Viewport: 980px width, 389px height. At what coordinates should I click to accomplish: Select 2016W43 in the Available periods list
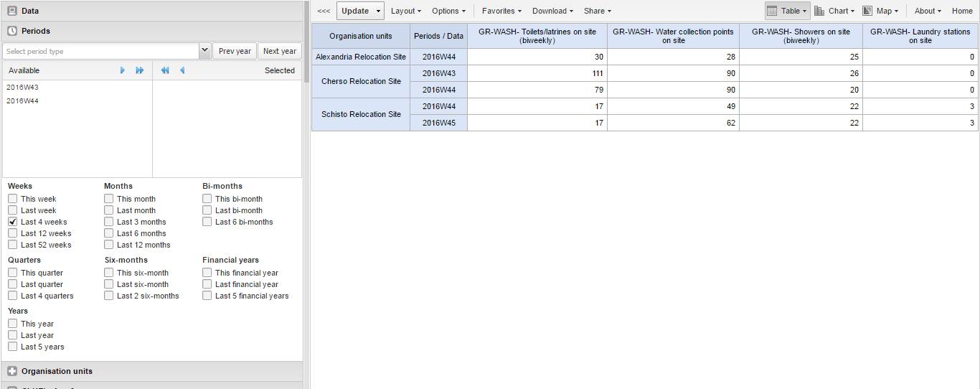click(23, 88)
